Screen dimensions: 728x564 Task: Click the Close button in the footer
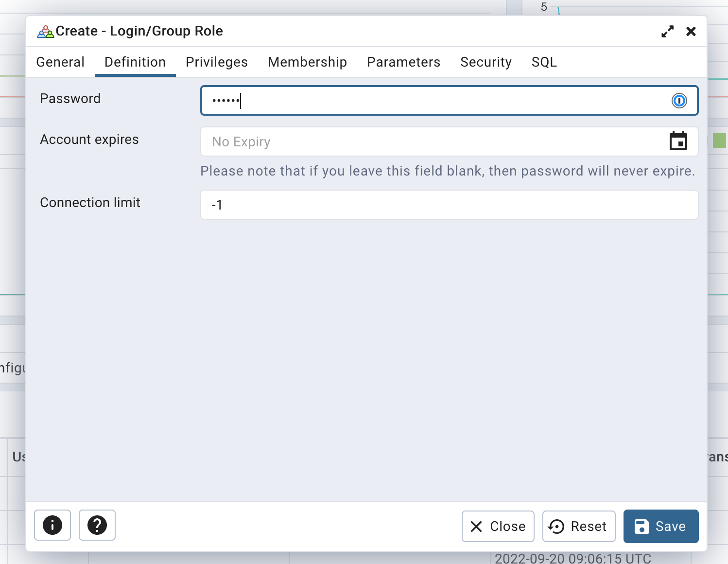(x=498, y=526)
